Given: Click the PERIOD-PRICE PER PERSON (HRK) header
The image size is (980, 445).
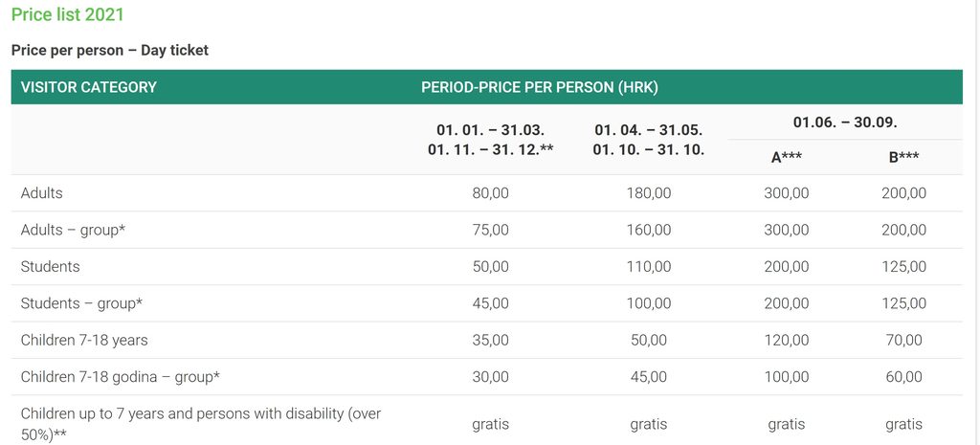Looking at the screenshot, I should [540, 87].
